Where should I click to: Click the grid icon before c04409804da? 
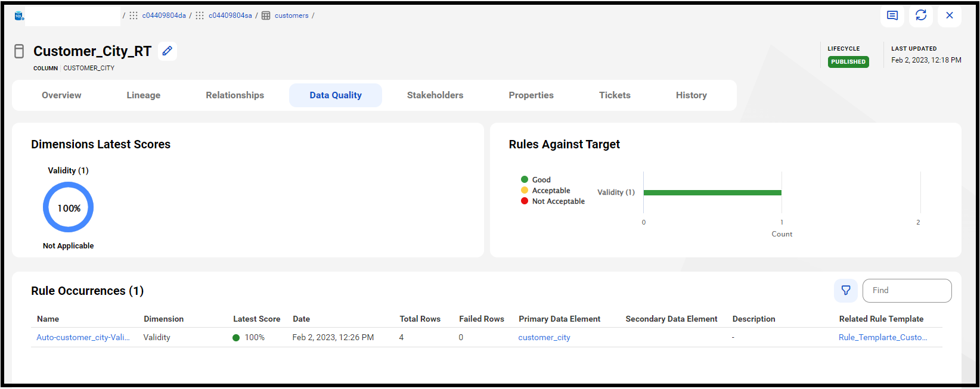point(134,15)
